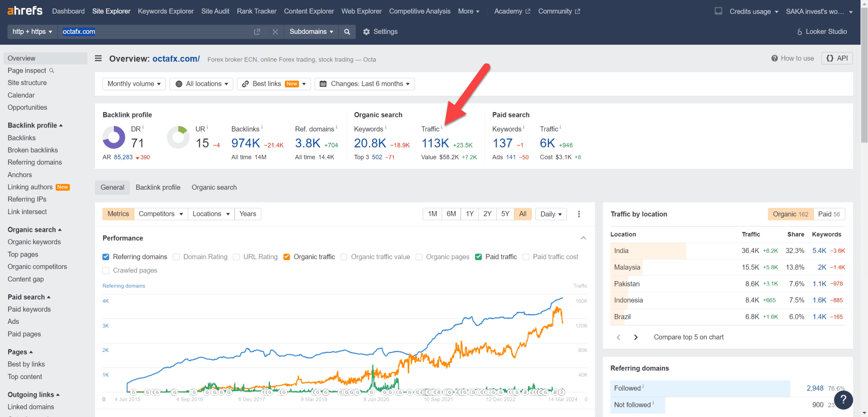This screenshot has height=417, width=868.
Task: Switch traffic by location to Paid
Action: click(829, 214)
